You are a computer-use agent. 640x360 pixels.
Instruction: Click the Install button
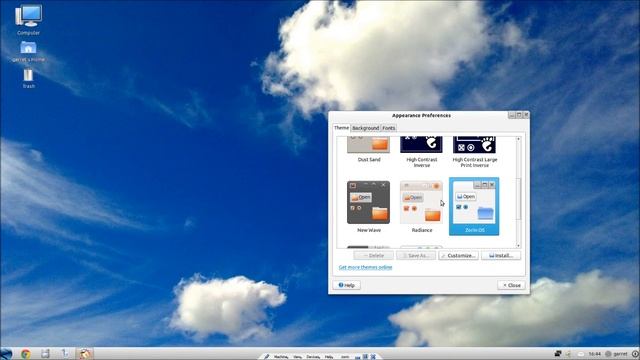pos(501,256)
